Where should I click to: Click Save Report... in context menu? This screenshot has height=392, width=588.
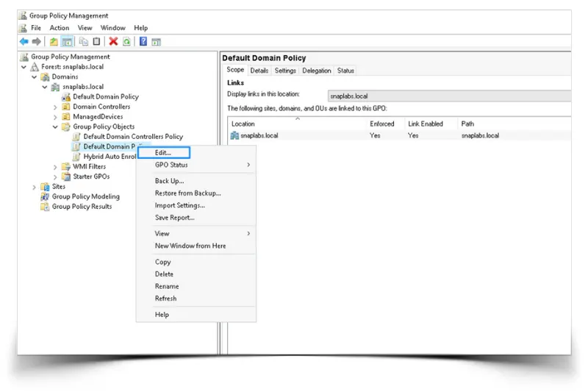click(196, 218)
